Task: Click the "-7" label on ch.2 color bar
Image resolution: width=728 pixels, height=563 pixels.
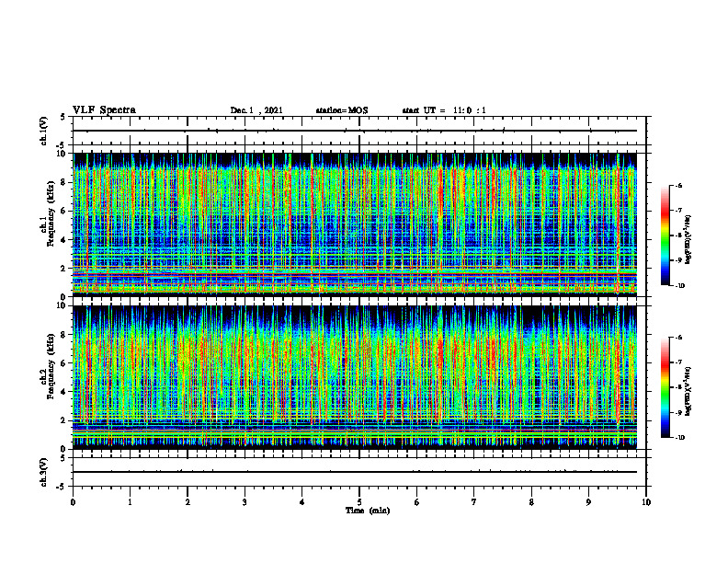Action: (x=678, y=362)
